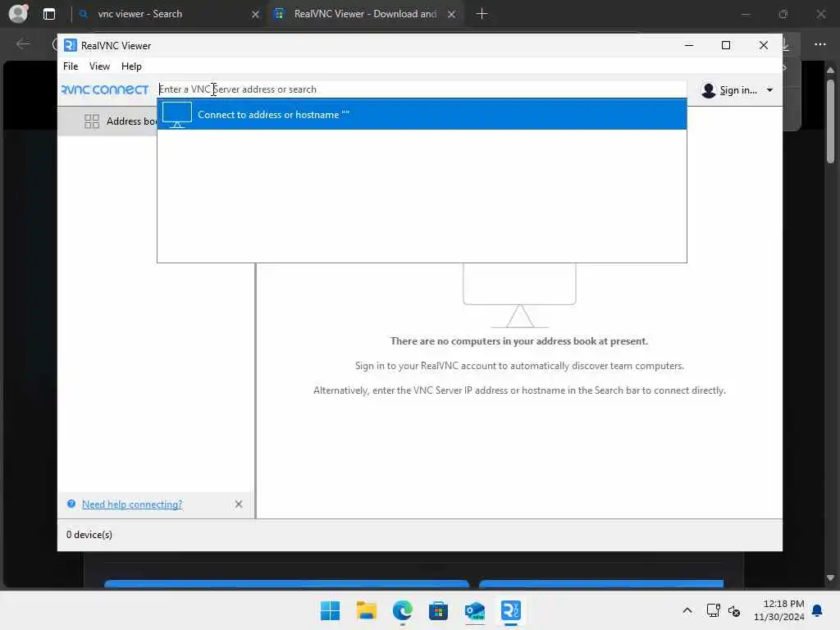
Task: Click the user avatar icon beside Sign in
Action: [x=708, y=90]
